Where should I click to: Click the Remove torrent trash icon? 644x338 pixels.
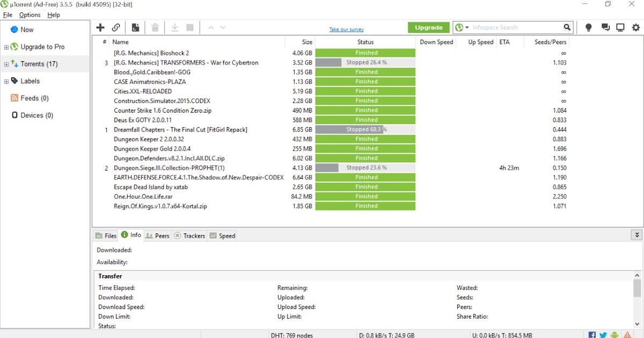(155, 27)
